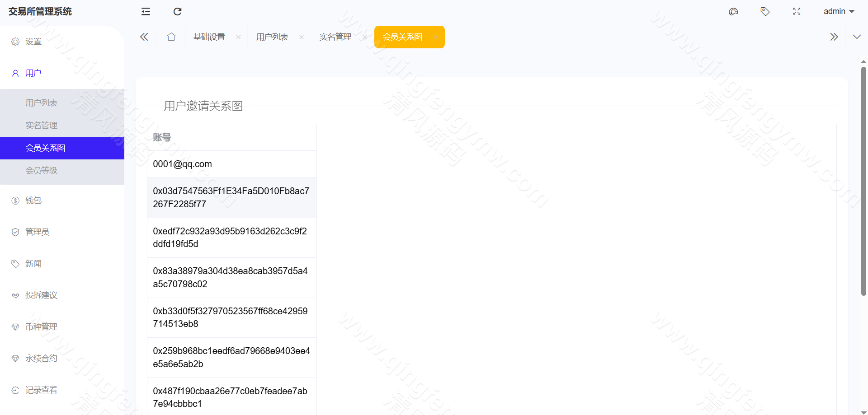The height and width of the screenshot is (415, 868).
Task: Open 实名管理 from the sidebar
Action: 41,125
